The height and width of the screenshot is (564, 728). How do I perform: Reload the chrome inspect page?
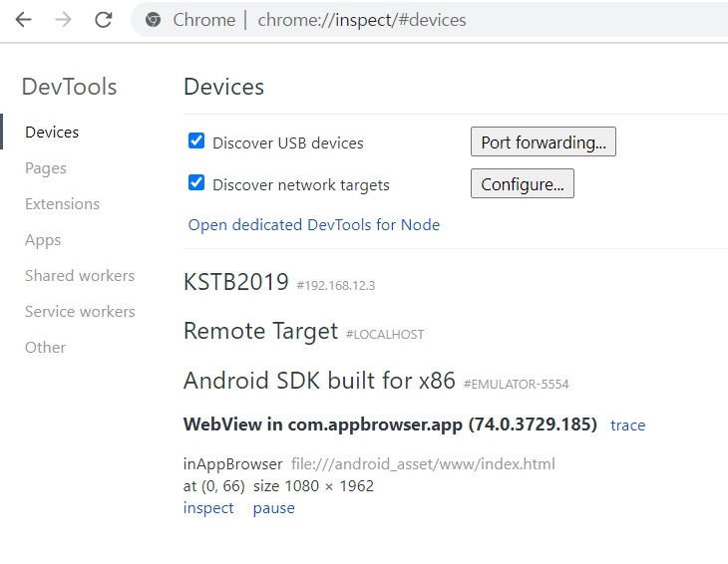(104, 20)
